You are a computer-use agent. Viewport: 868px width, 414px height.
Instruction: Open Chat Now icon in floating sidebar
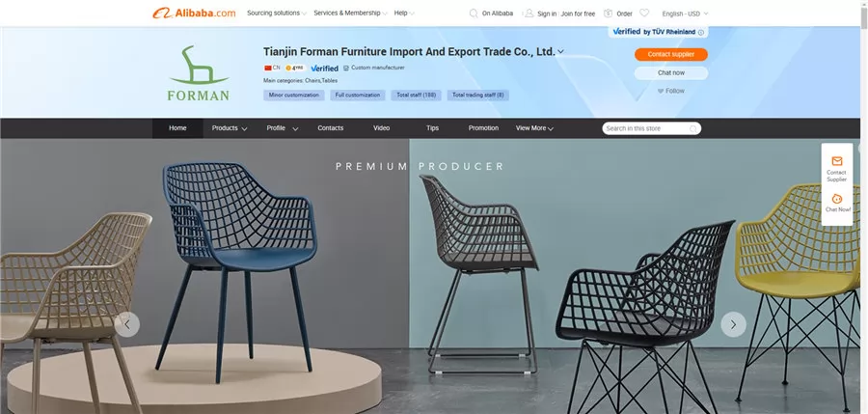(x=836, y=199)
